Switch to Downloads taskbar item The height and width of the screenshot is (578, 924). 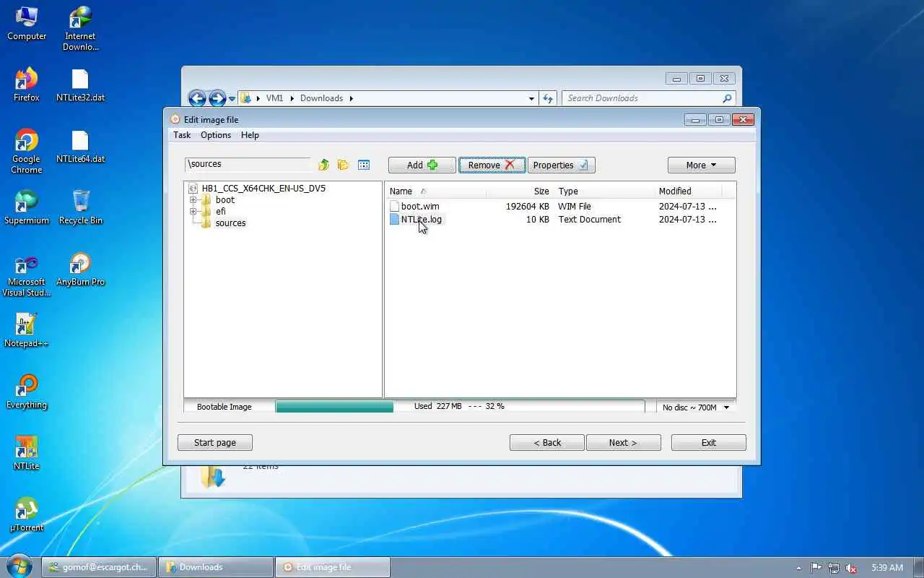point(216,567)
